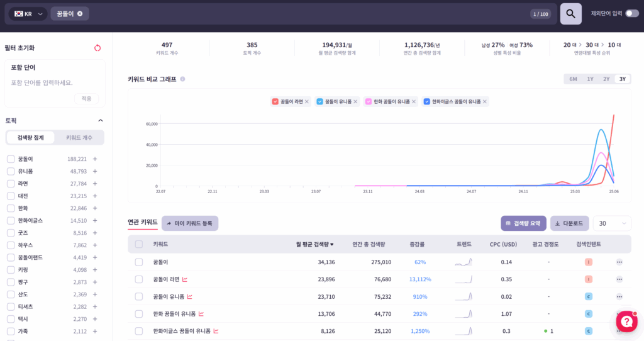Check the 유니폼 topic checkbox

coord(11,171)
